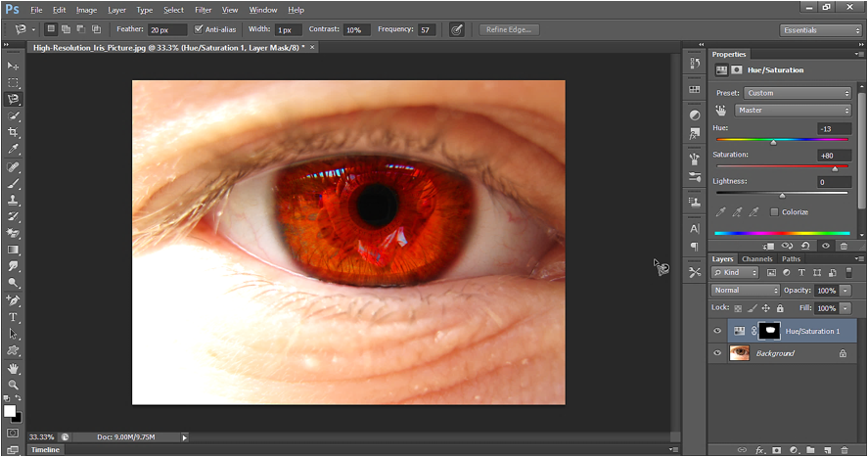Uncheck the Anti-alias option
Screen dimensions: 868x457
tap(200, 29)
